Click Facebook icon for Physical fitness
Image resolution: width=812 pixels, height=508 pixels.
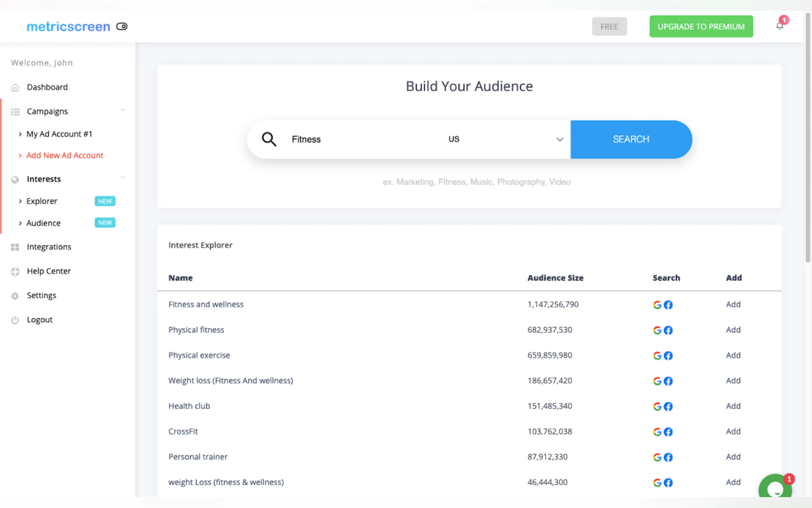[668, 330]
